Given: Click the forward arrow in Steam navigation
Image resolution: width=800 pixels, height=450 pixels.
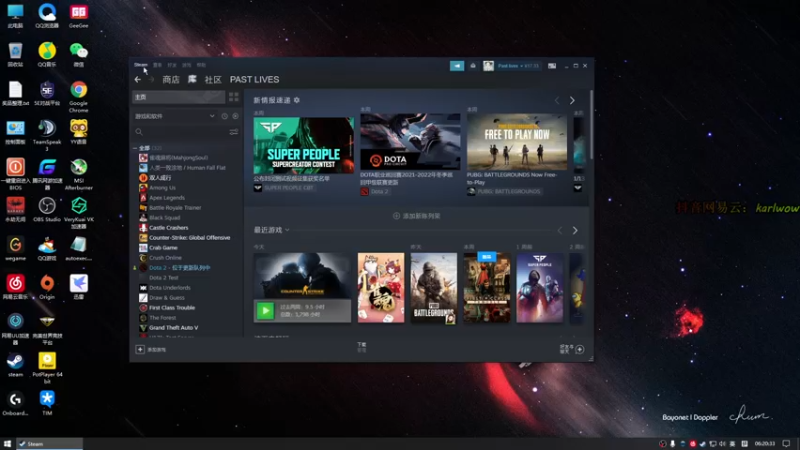Looking at the screenshot, I should click(x=152, y=80).
